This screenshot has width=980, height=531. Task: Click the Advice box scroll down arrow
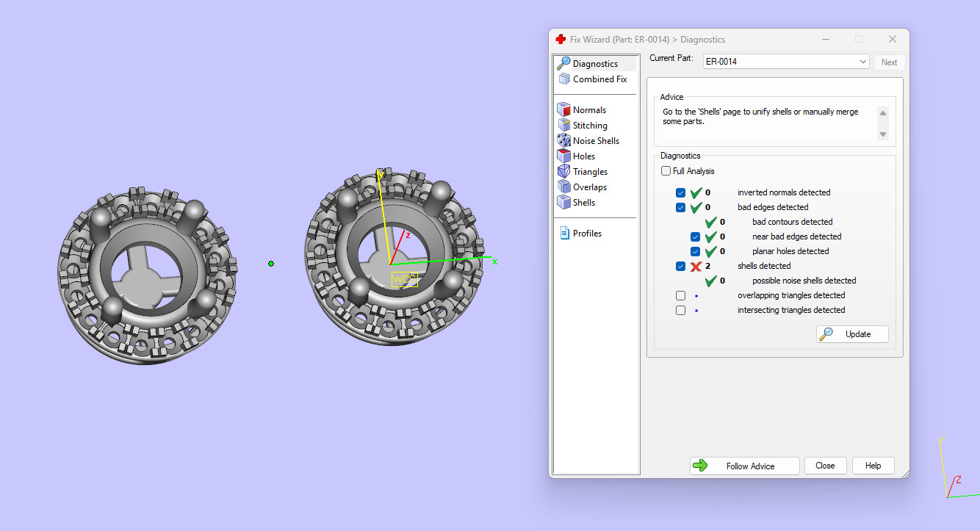[883, 134]
